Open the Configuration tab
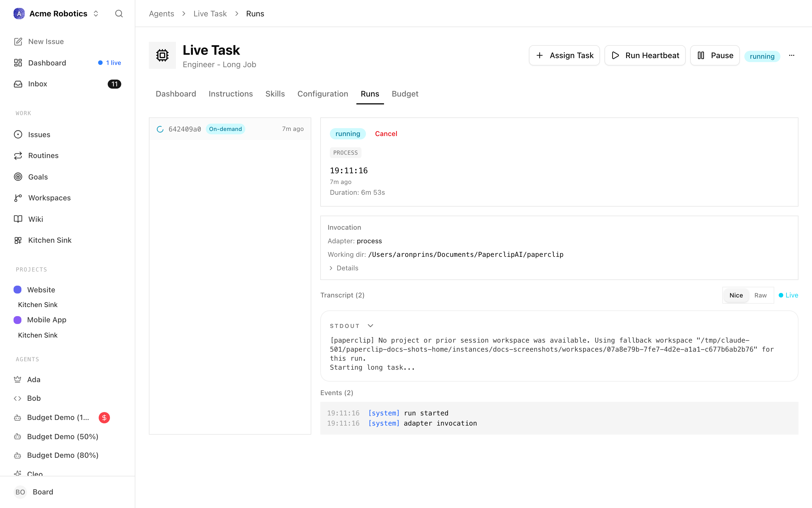 323,94
